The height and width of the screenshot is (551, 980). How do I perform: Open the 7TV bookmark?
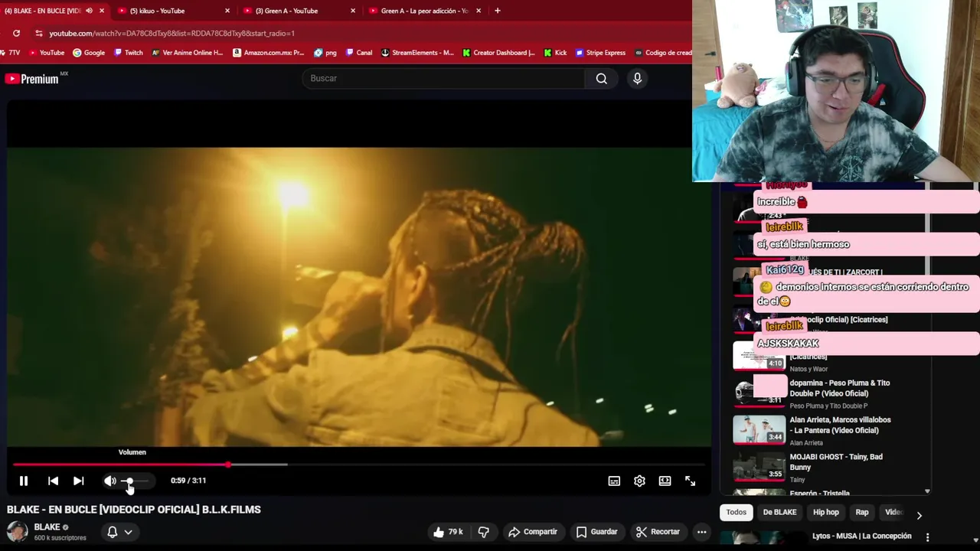click(x=11, y=53)
